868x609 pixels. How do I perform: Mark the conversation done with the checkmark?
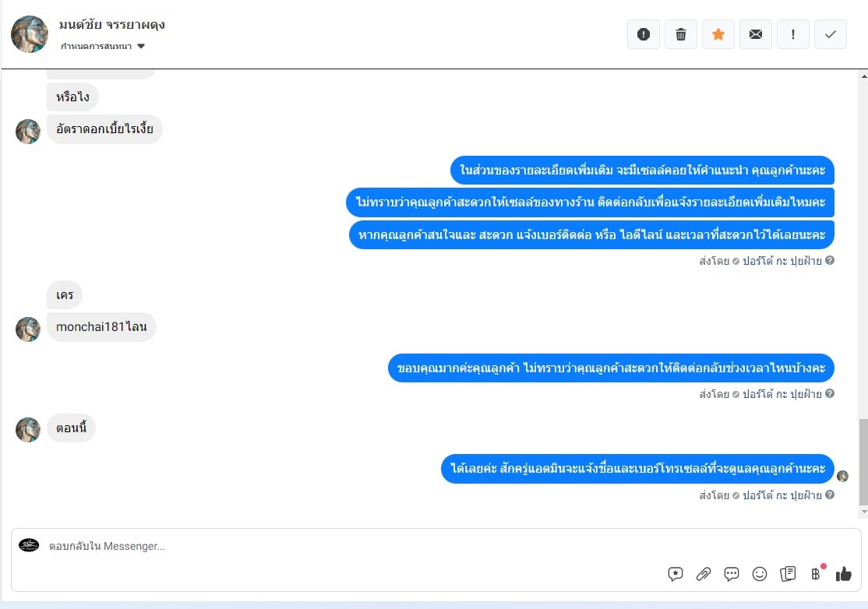pyautogui.click(x=831, y=34)
